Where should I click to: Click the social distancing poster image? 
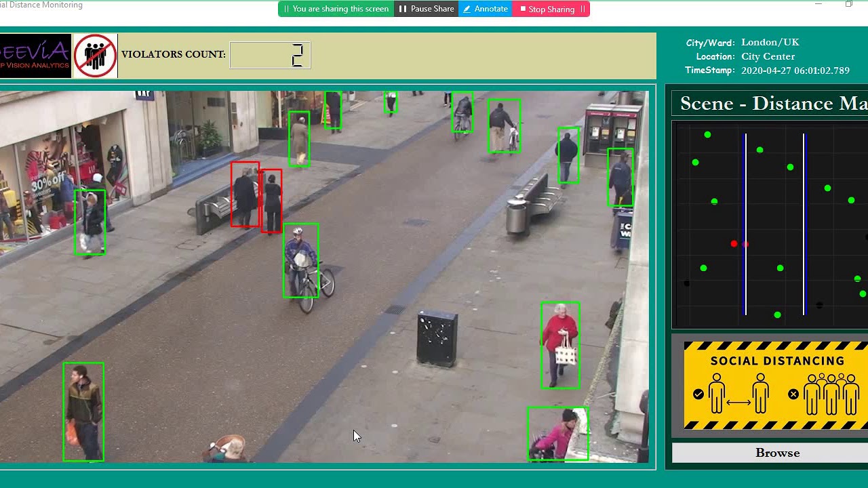[776, 385]
